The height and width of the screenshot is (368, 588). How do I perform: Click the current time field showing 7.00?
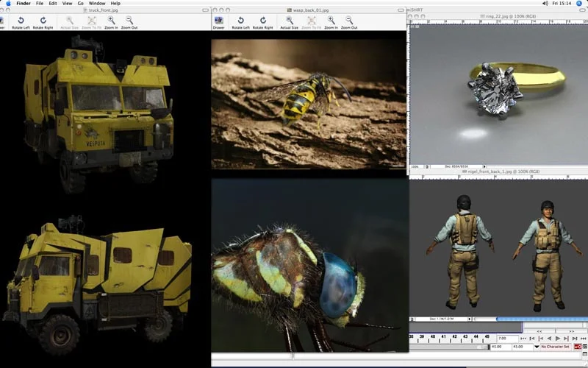507,339
